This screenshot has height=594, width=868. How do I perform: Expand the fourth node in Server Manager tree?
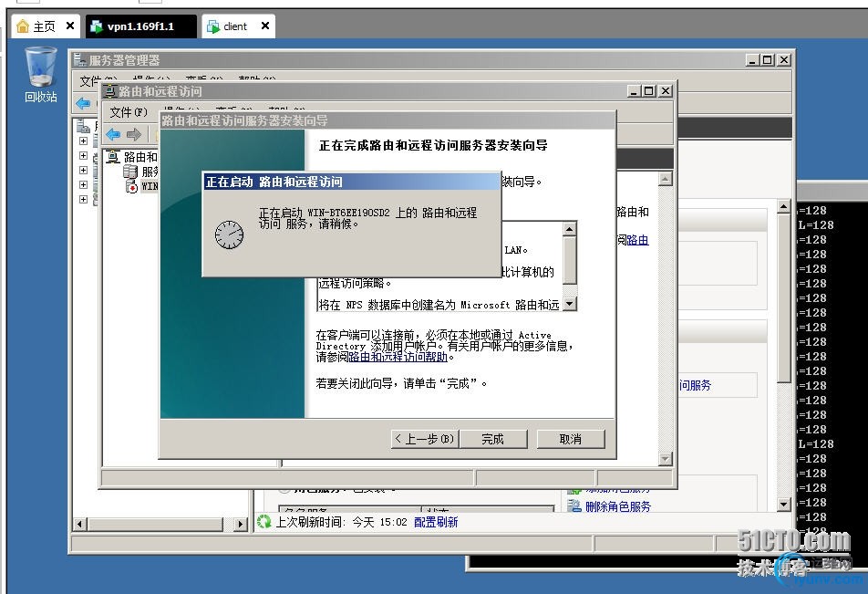[84, 184]
